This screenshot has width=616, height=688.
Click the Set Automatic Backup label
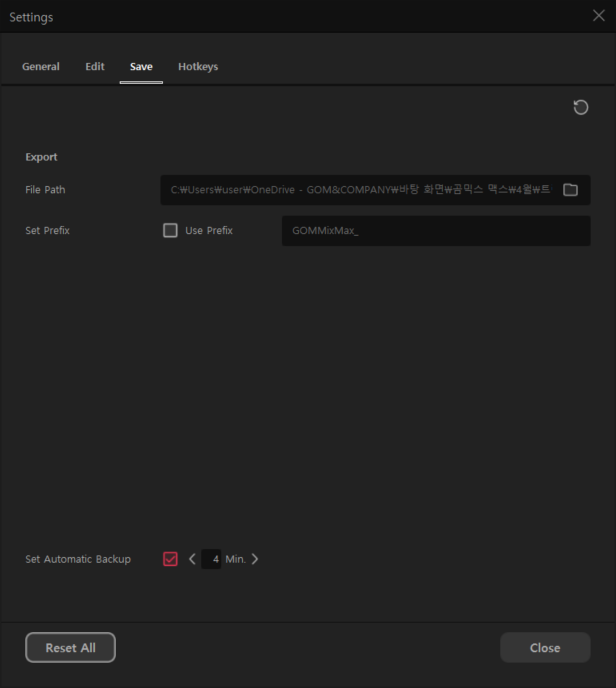pyautogui.click(x=78, y=559)
